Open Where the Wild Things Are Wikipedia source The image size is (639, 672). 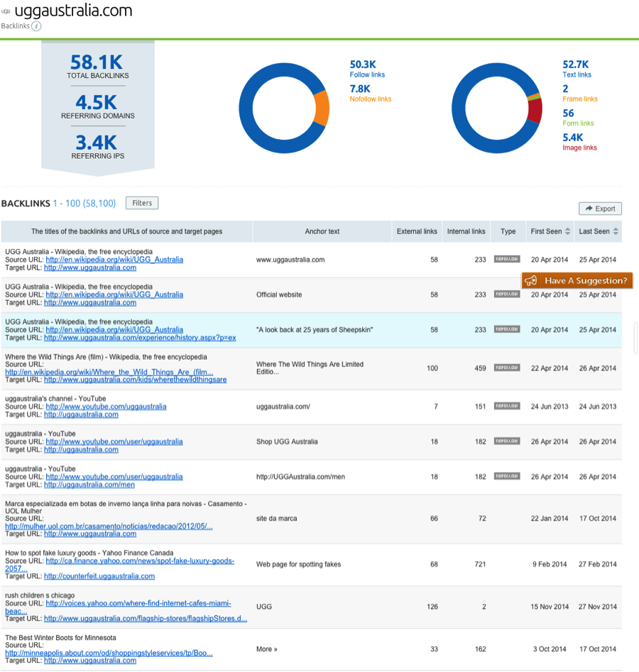pyautogui.click(x=109, y=372)
